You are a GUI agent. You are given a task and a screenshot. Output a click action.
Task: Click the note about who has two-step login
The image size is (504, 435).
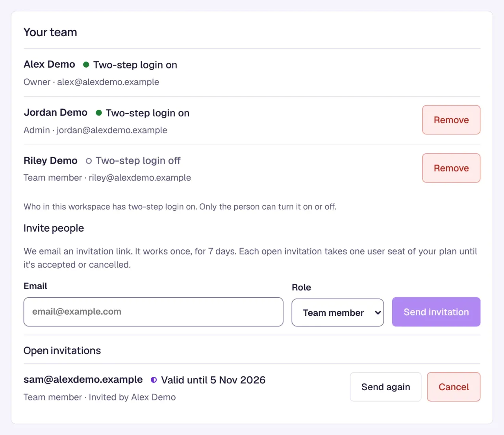[x=180, y=207]
